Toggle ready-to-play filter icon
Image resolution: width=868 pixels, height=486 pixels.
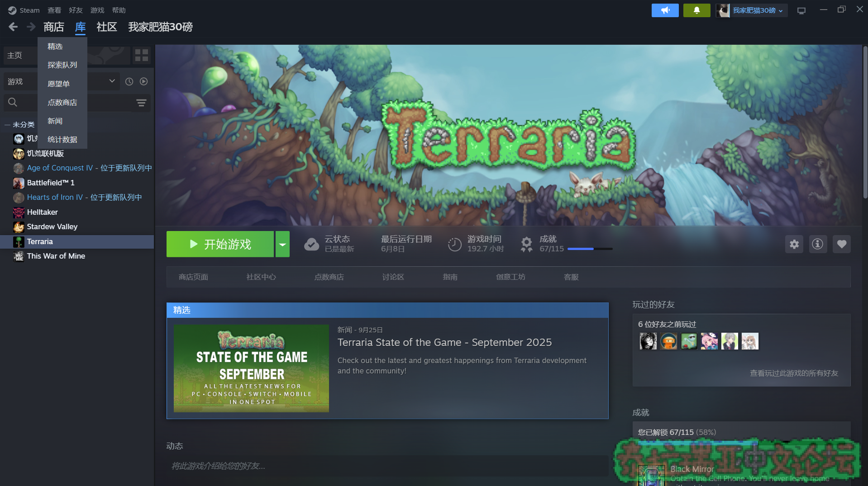(x=144, y=82)
